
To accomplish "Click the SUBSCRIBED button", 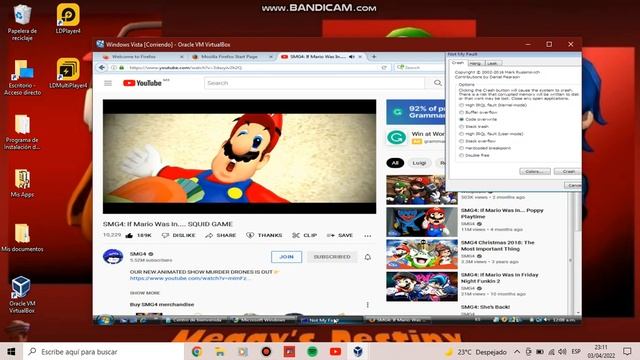I will pos(332,257).
